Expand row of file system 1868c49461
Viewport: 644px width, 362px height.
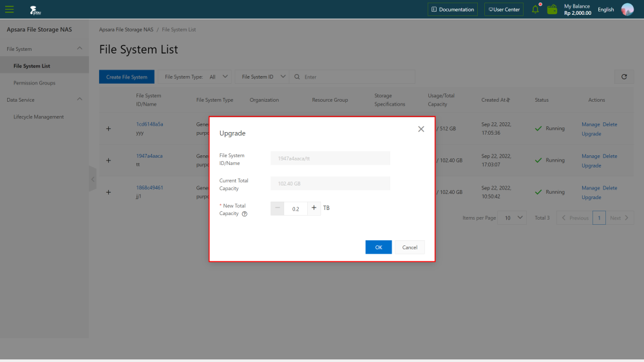[108, 192]
